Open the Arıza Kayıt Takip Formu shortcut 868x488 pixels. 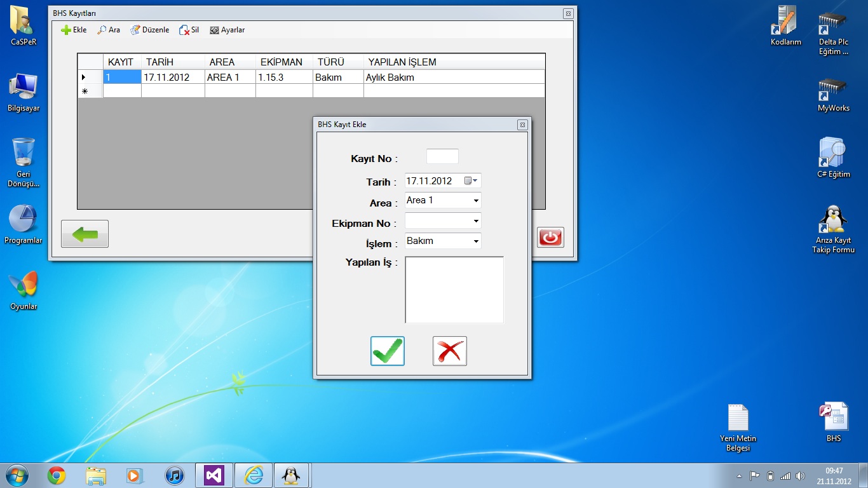pyautogui.click(x=834, y=229)
